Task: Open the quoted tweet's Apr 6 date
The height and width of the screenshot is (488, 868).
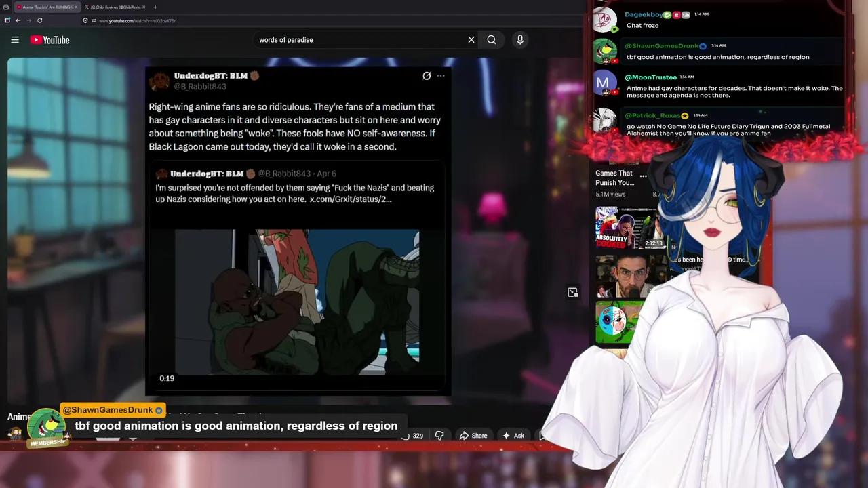Action: coord(326,174)
